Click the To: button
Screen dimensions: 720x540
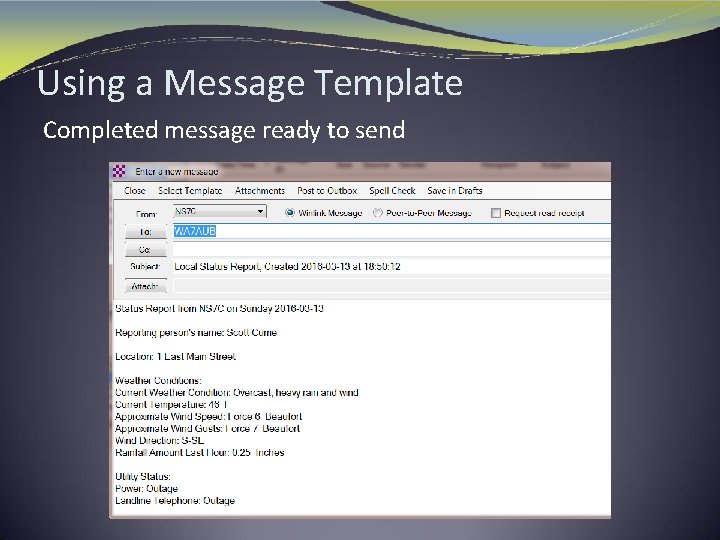coord(146,232)
